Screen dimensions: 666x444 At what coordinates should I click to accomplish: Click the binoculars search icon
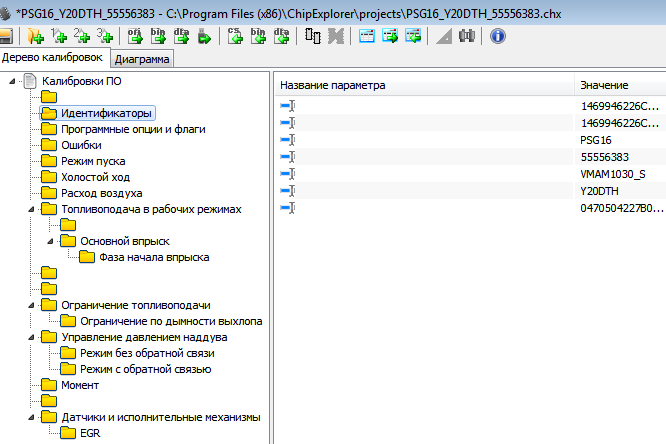click(466, 36)
